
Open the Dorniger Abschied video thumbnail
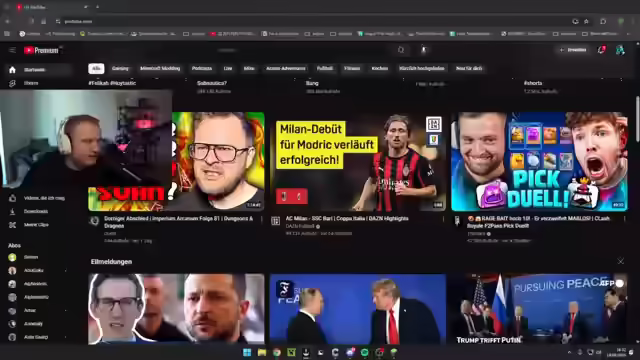[x=218, y=162]
